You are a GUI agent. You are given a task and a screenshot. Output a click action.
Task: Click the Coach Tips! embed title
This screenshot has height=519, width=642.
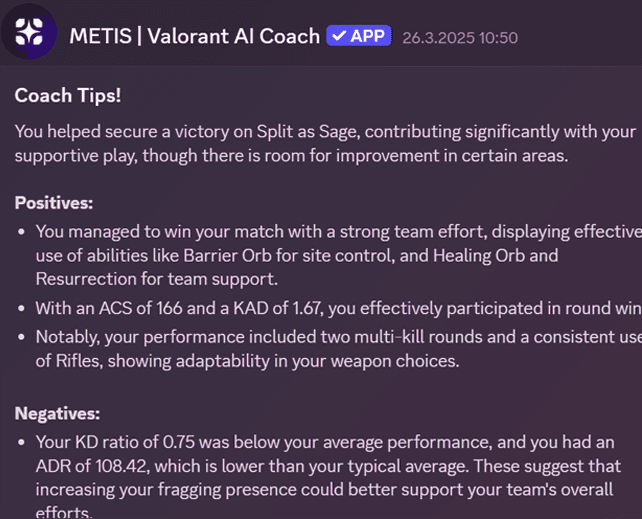(68, 95)
